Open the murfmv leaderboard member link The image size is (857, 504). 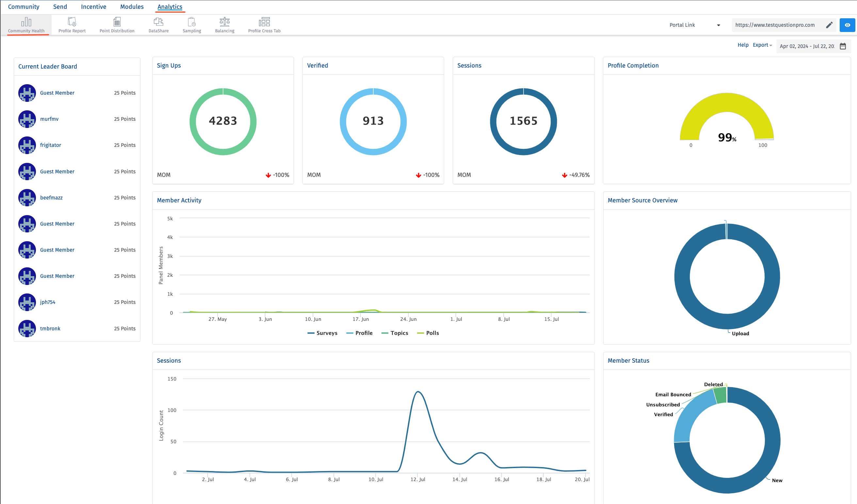(49, 119)
